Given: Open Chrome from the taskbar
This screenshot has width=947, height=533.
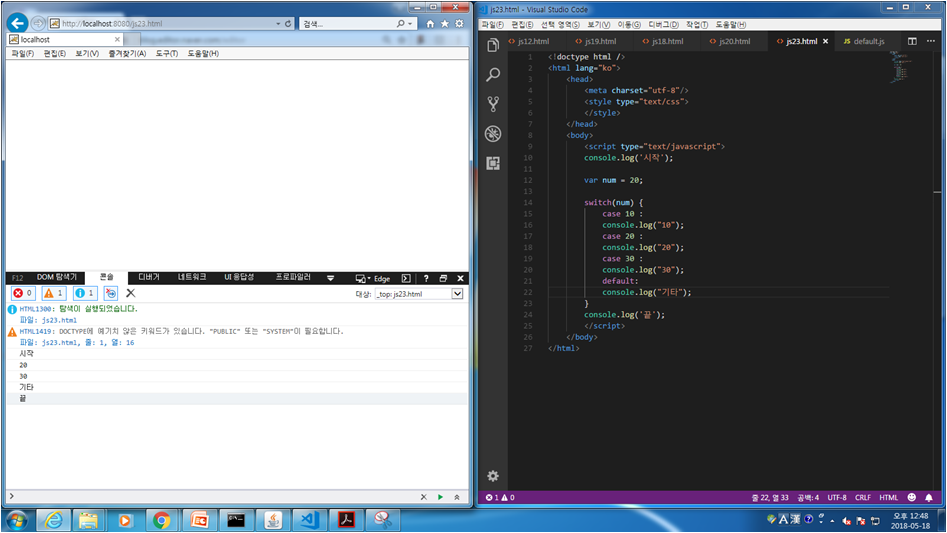Looking at the screenshot, I should (x=161, y=520).
